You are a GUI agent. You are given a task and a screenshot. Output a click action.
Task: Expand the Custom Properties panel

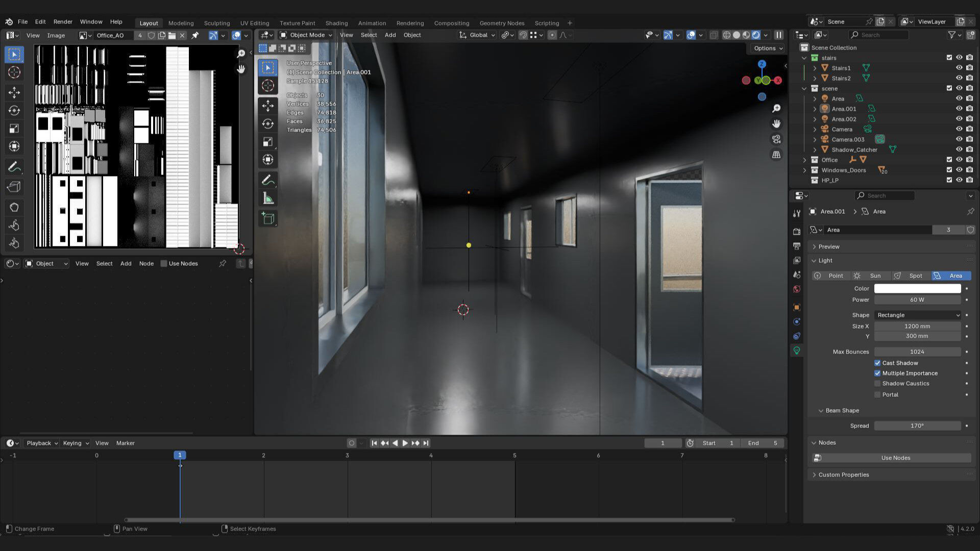point(843,475)
